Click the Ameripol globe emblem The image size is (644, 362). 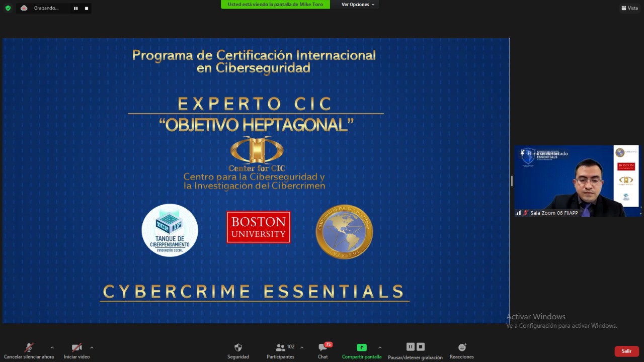(344, 232)
